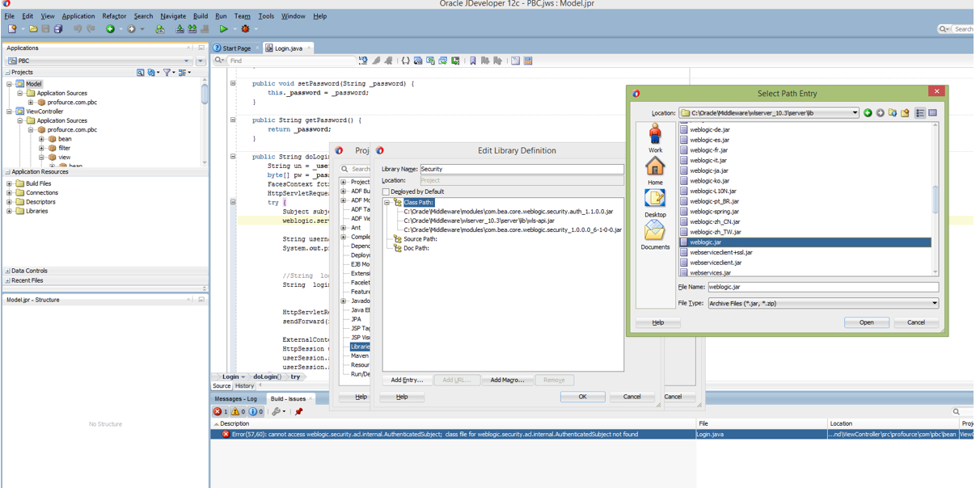The height and width of the screenshot is (488, 980).
Task: Click the Make build icon in main toolbar
Action: (180, 29)
